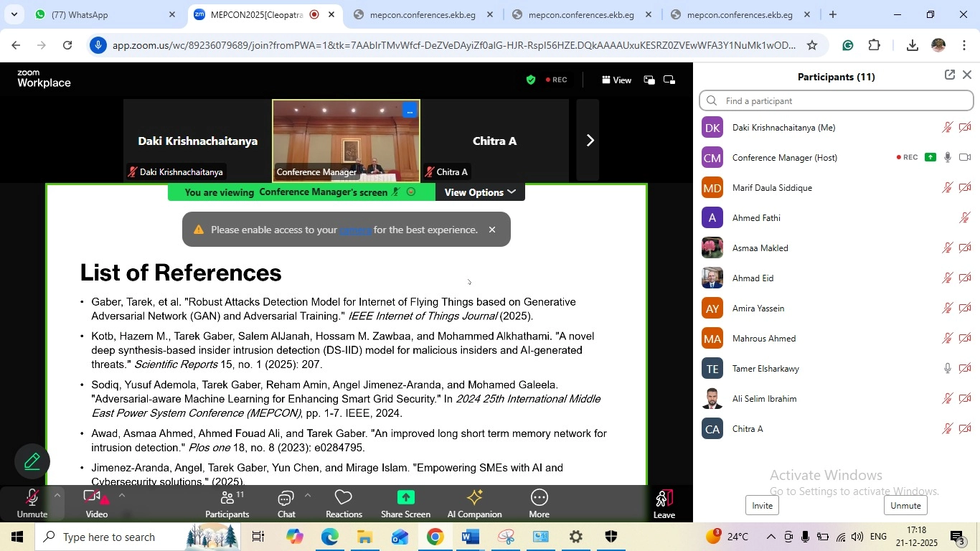Open the View layout menu
Image resolution: width=980 pixels, height=551 pixels.
617,80
